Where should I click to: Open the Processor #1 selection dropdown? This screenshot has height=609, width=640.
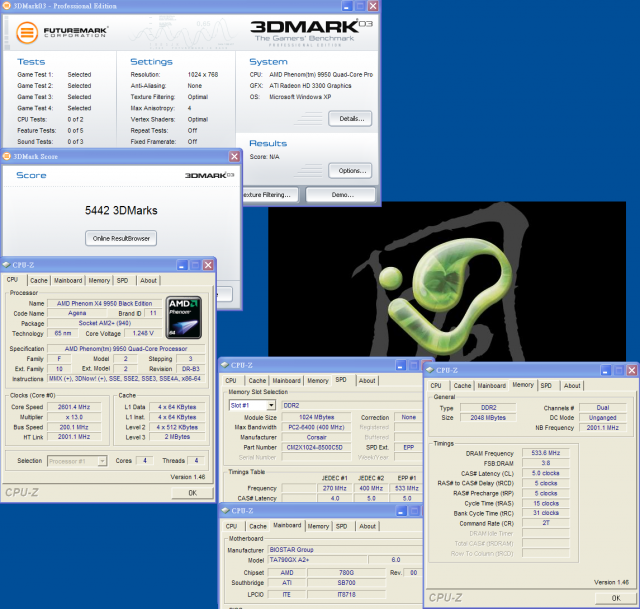click(x=102, y=461)
